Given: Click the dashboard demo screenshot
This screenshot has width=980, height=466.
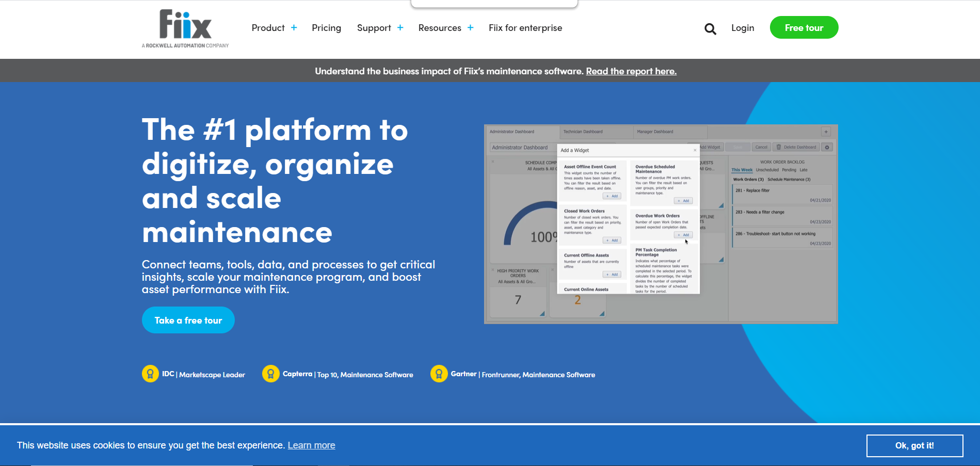Looking at the screenshot, I should 661,224.
